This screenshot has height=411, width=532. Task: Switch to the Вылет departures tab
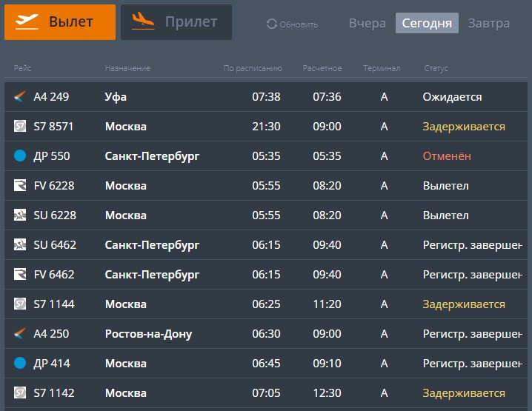coord(60,22)
